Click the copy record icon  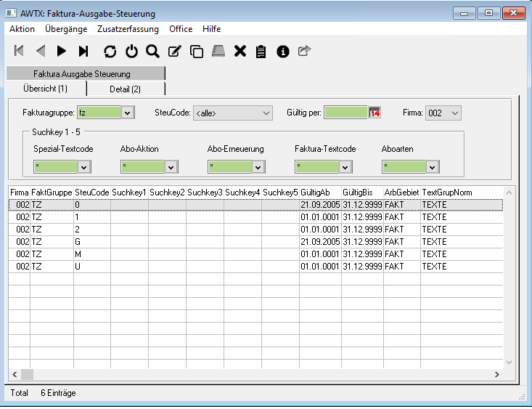coord(196,51)
